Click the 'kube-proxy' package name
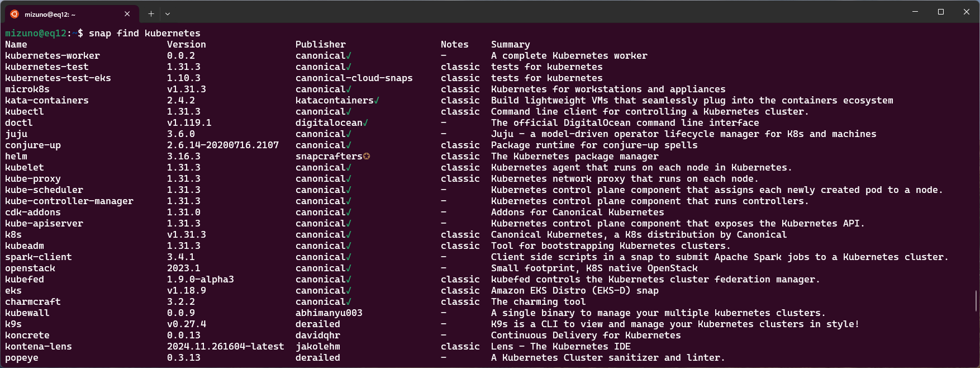Viewport: 980px width, 368px height. click(33, 179)
